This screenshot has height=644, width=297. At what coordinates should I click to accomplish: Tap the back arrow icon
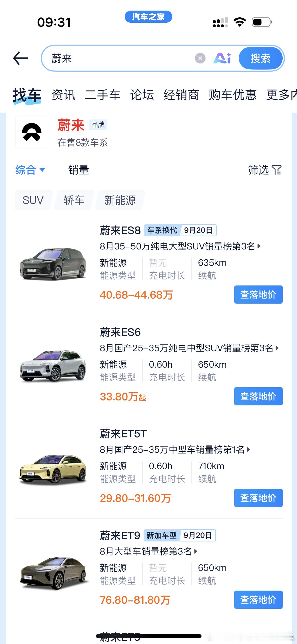[x=20, y=58]
